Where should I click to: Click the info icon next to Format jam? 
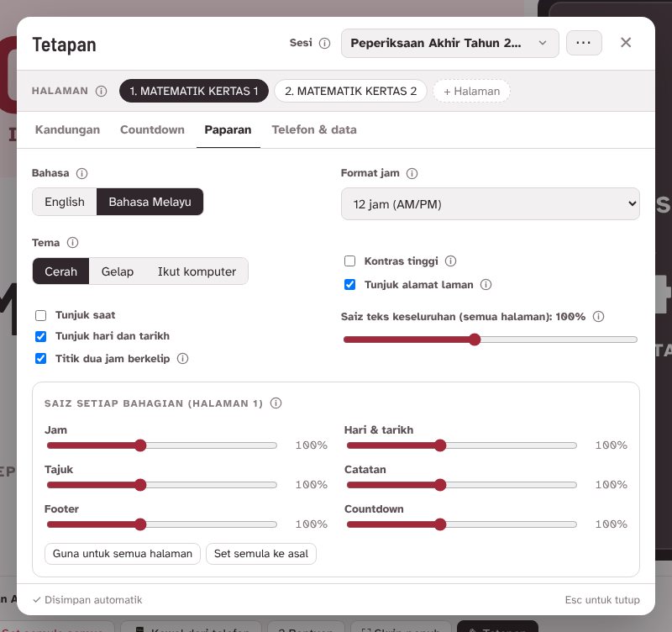(x=412, y=173)
